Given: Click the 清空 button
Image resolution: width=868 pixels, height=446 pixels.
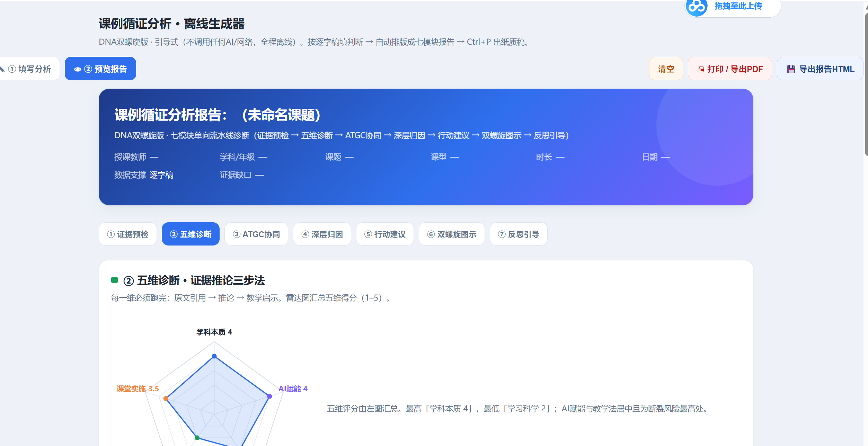Looking at the screenshot, I should pyautogui.click(x=666, y=69).
